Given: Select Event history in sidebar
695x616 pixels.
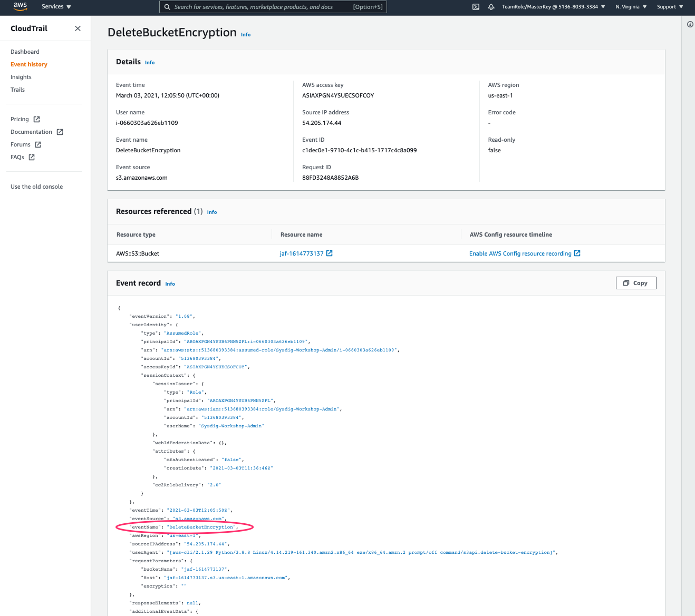Looking at the screenshot, I should (x=29, y=64).
